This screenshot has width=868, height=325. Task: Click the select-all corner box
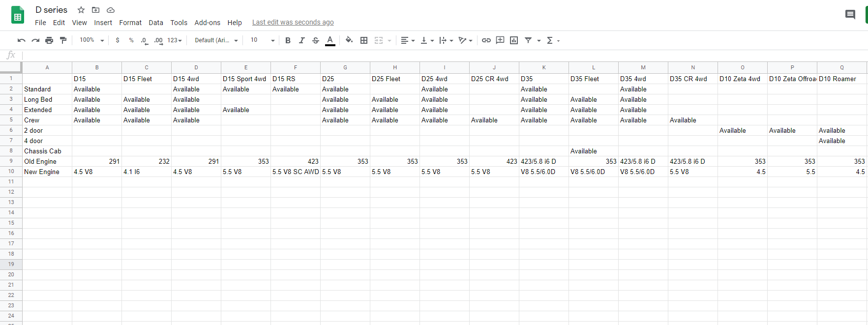pos(11,67)
